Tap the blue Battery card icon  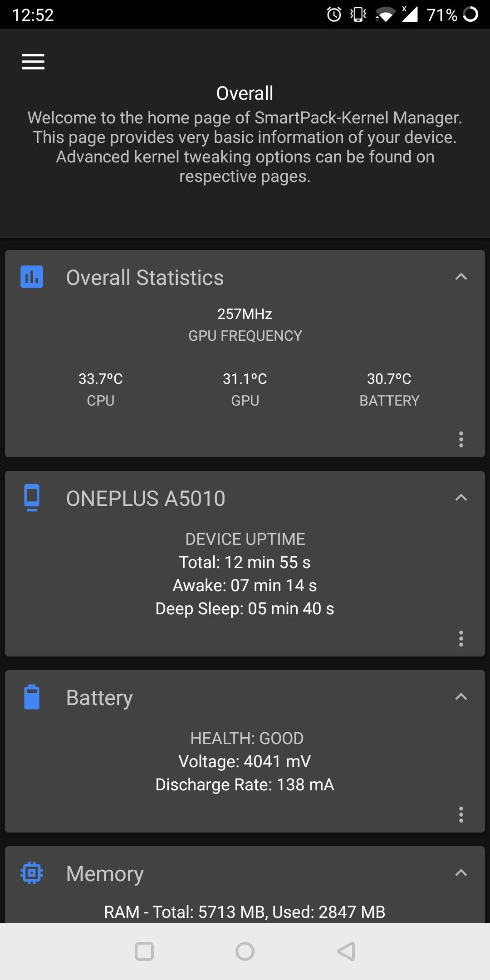pos(32,697)
